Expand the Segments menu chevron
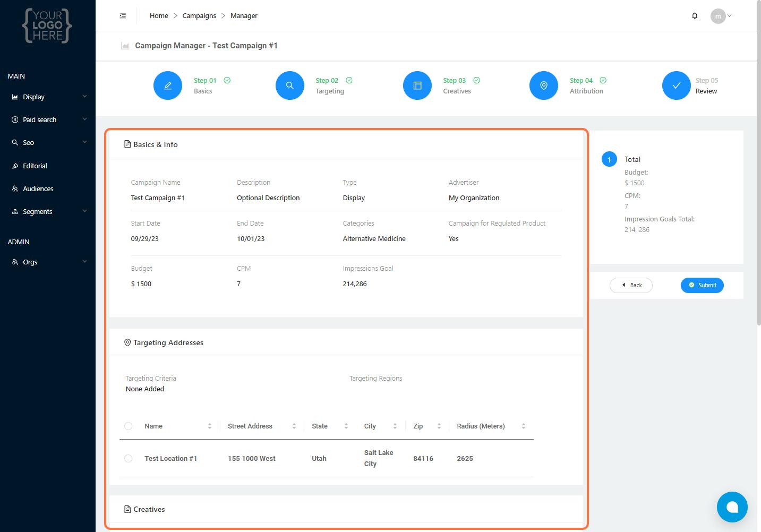Viewport: 761px width, 532px height. pos(84,211)
